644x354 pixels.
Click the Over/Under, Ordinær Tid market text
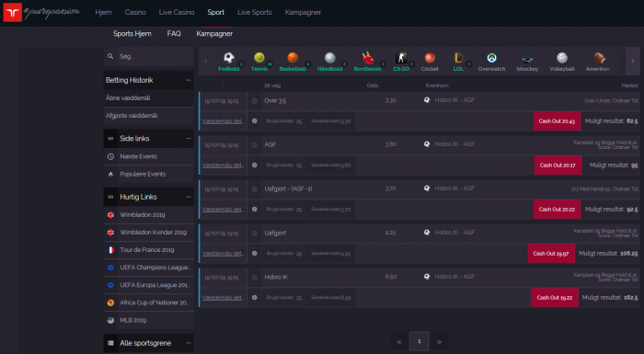611,100
